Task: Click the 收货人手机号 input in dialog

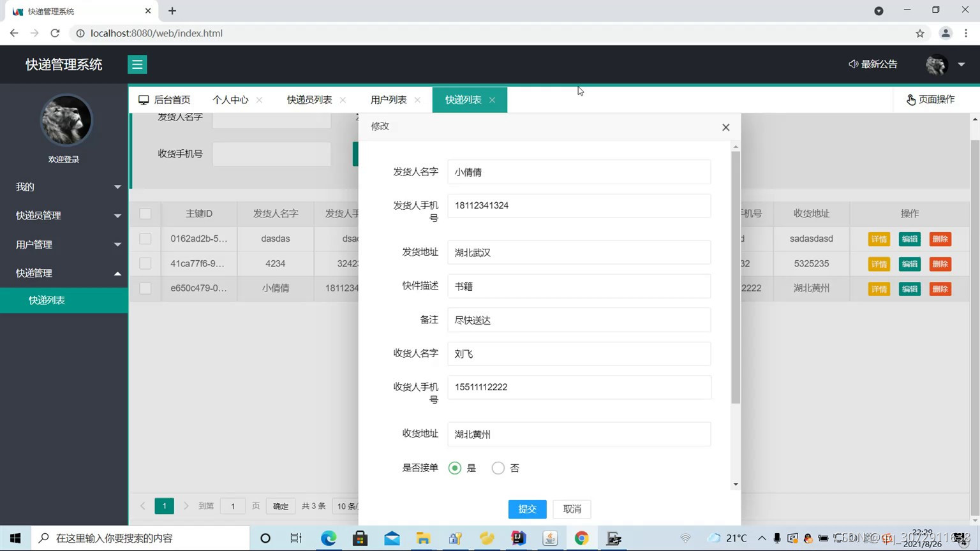Action: point(579,387)
